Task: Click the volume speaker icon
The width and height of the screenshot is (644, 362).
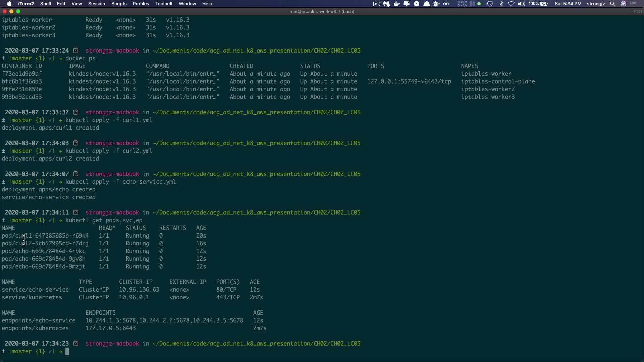Action: (x=521, y=4)
